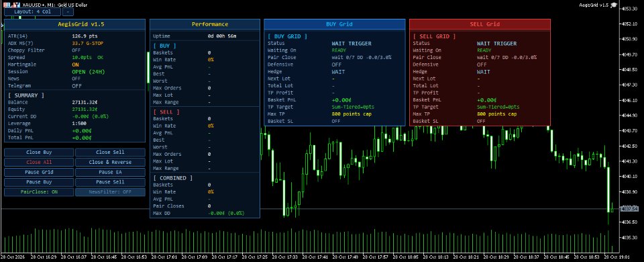Click the ADX value 33.7 G-STOP
The height and width of the screenshot is (262, 644).
pos(87,43)
